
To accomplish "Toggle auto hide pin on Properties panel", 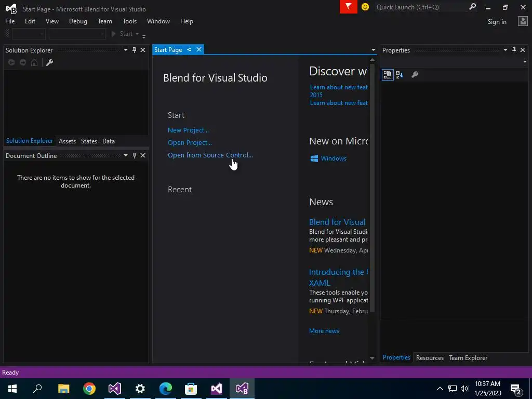I will (514, 50).
